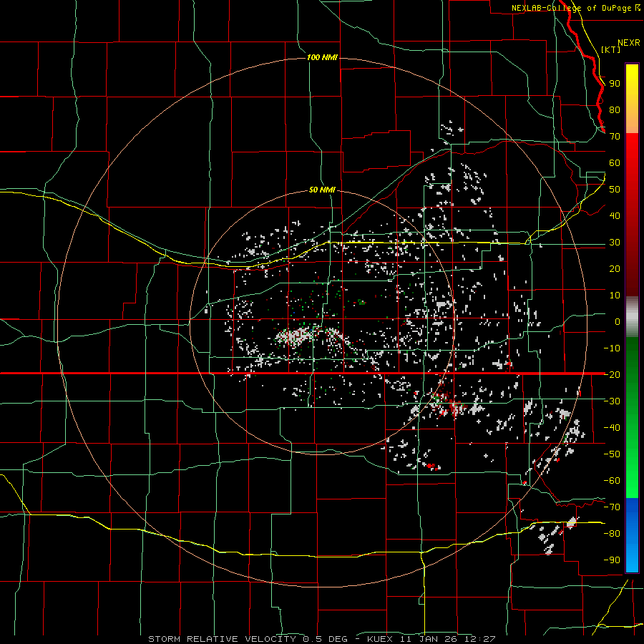Screen dimensions: 644x644
Task: Pick the yellow segment of the color bar
Action: (x=632, y=99)
